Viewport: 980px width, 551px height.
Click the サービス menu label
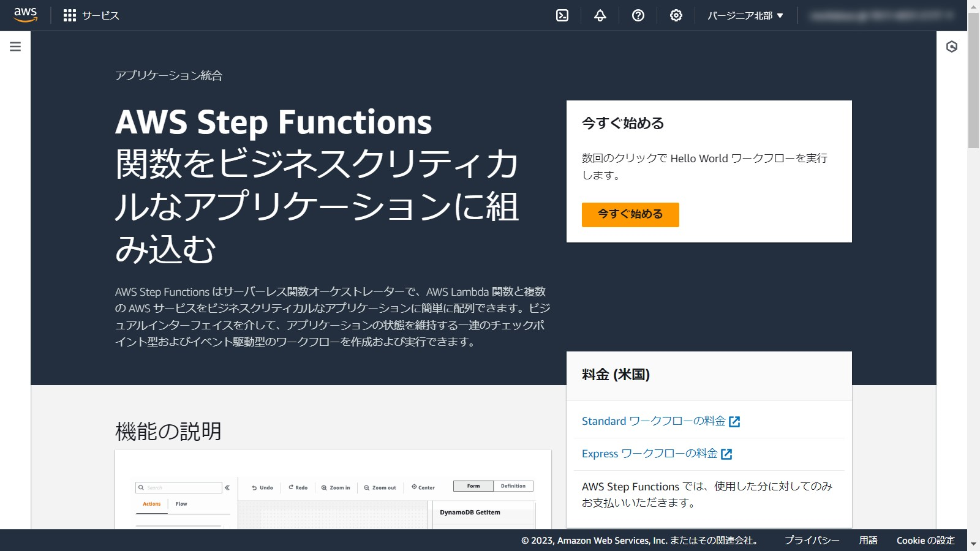click(100, 15)
